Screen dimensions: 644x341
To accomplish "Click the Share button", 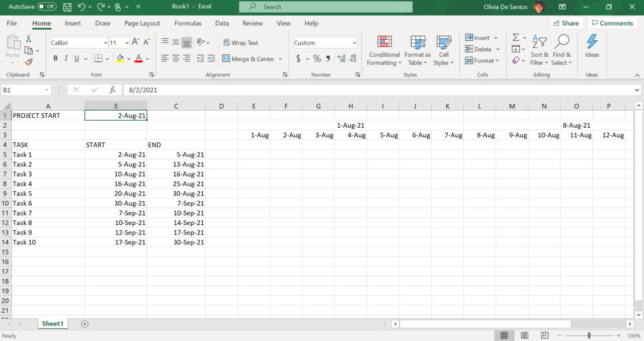I will tap(567, 23).
